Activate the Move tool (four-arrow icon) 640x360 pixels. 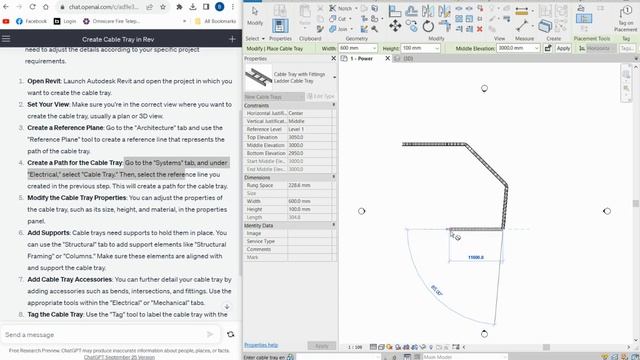(395, 27)
